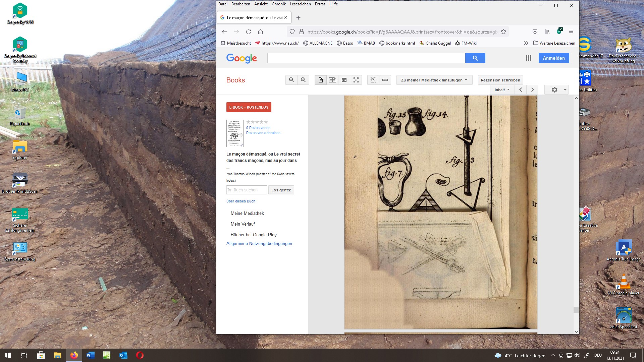Click the page scrollbar down arrow
Screen dimensions: 644x362
coord(576,332)
